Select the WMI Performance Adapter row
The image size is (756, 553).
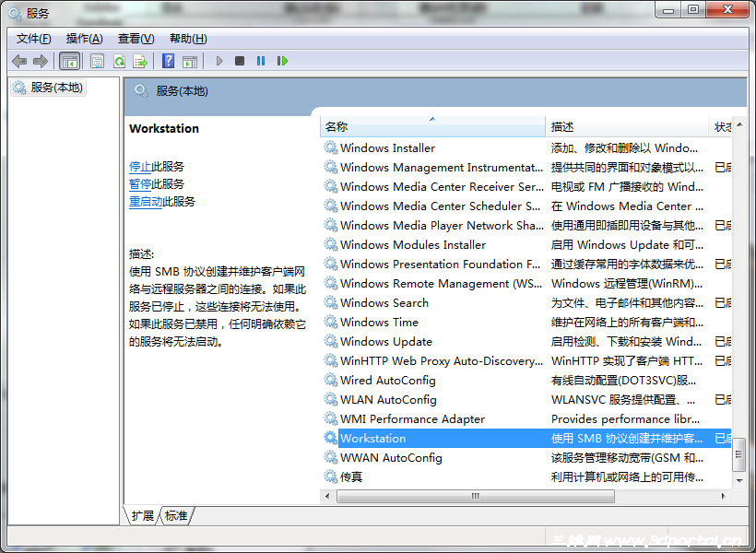(526, 418)
